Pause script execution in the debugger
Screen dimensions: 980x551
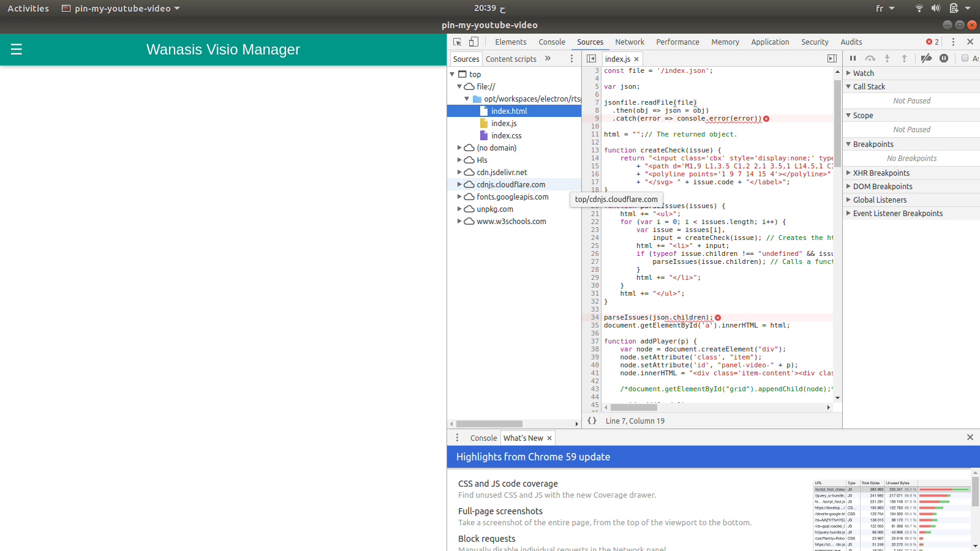tap(853, 58)
